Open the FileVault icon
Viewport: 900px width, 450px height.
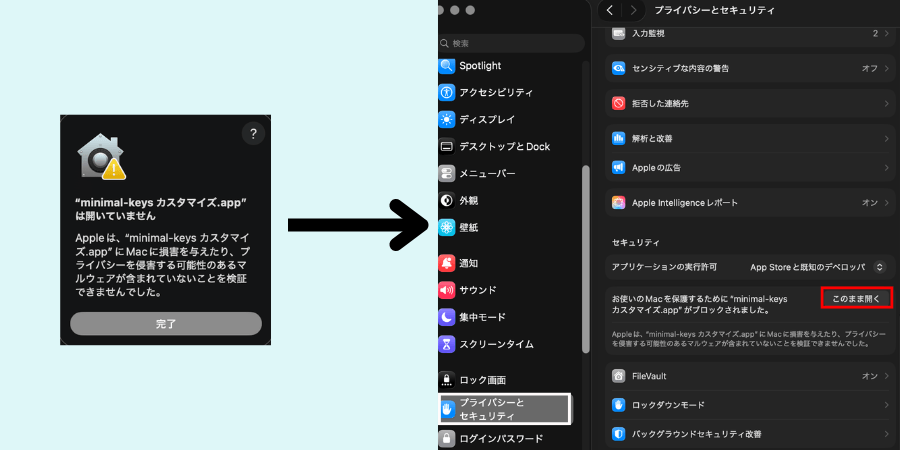(618, 376)
